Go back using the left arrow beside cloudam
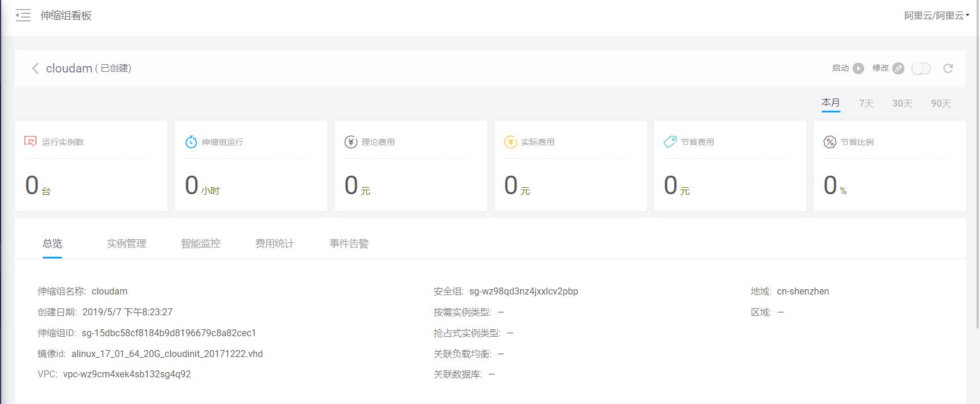Screen dimensions: 980x404 (35, 68)
